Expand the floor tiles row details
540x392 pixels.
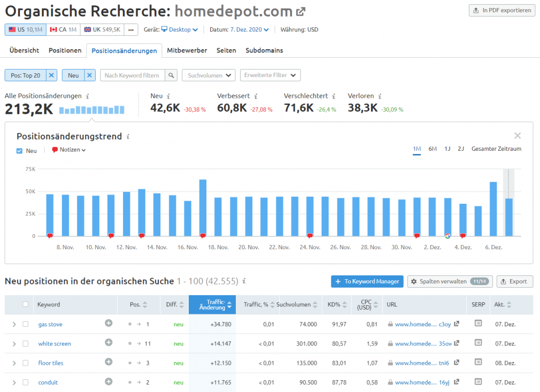pos(14,363)
